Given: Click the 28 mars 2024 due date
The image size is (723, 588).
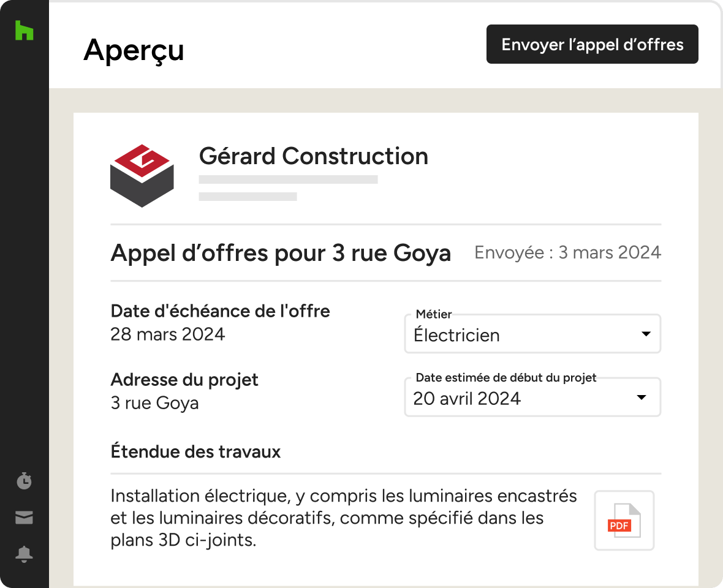Looking at the screenshot, I should 168,334.
